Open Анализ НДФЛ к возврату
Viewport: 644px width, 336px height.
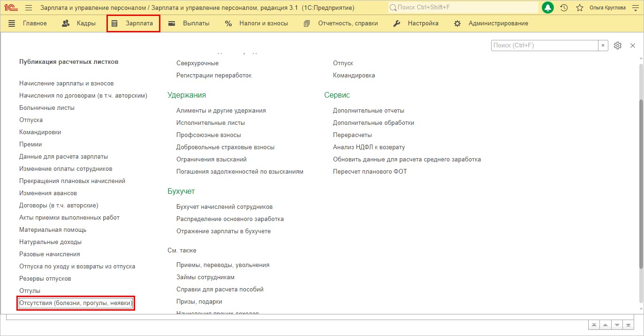[369, 147]
